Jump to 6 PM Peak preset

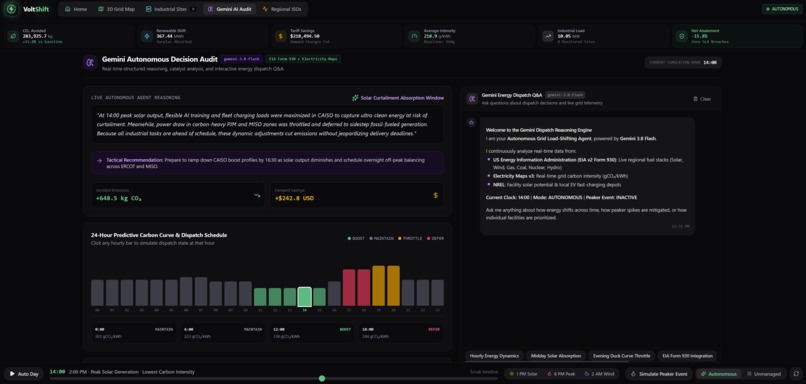tap(561, 374)
